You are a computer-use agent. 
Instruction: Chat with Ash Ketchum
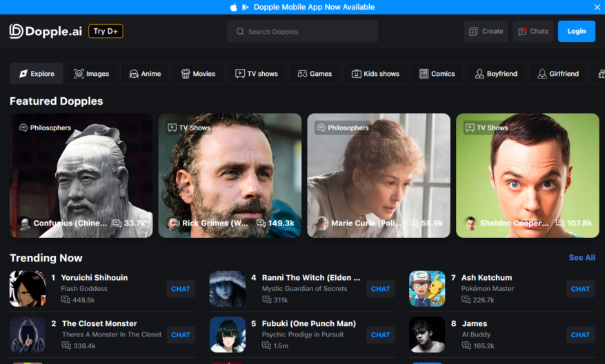pyautogui.click(x=580, y=289)
